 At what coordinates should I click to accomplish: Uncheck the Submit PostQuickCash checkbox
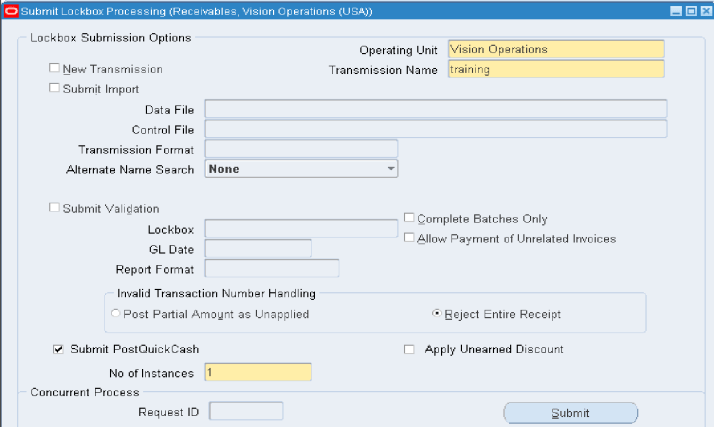(57, 349)
